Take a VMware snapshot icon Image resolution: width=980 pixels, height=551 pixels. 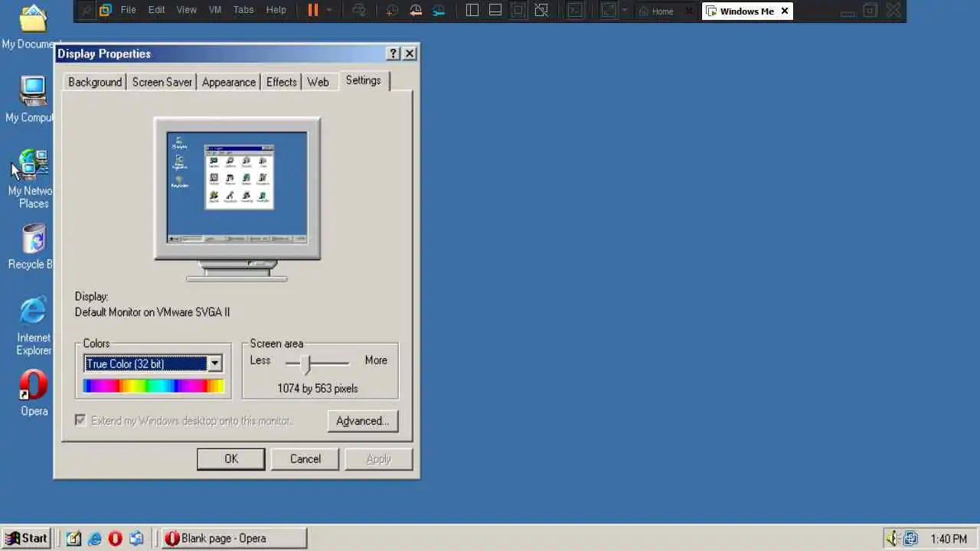point(392,11)
